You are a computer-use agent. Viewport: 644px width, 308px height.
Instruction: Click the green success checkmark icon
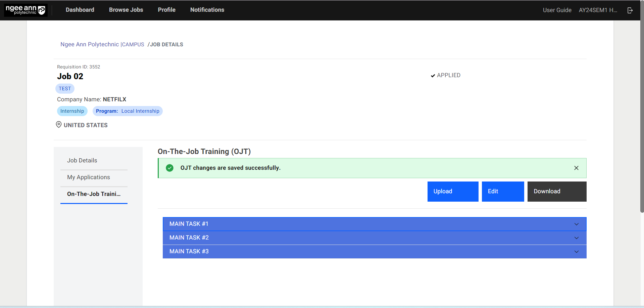coord(170,168)
